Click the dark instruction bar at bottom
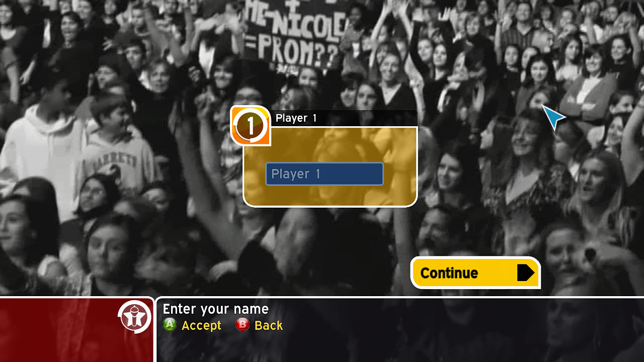 400,329
